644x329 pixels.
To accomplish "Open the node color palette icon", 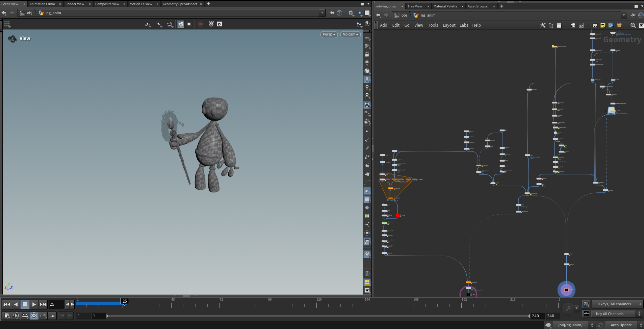I will click(x=573, y=25).
